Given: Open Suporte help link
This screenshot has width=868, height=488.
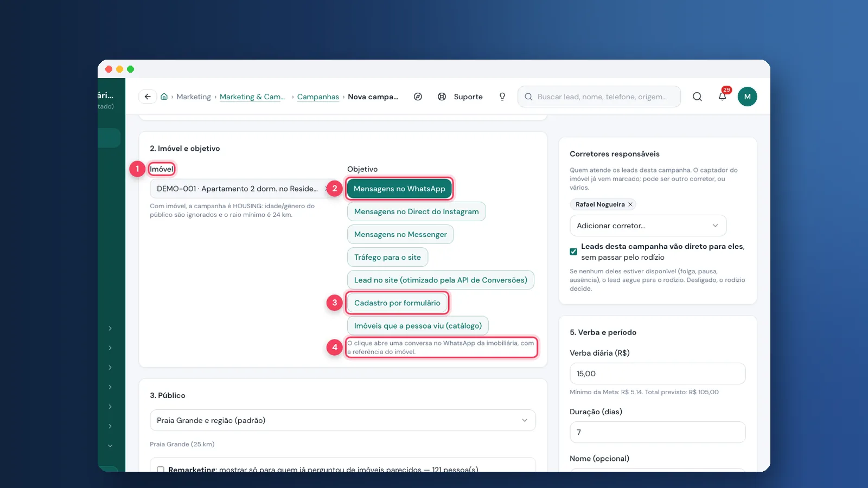Looking at the screenshot, I should (x=461, y=97).
